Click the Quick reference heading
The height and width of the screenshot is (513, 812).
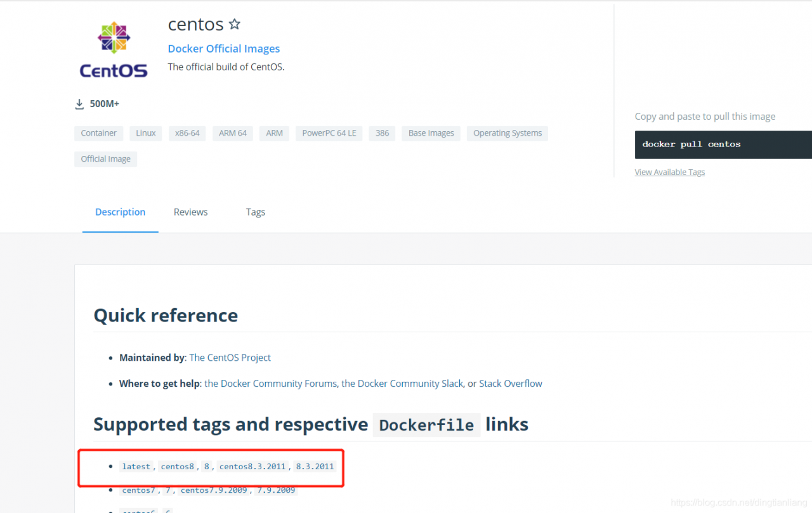click(166, 316)
